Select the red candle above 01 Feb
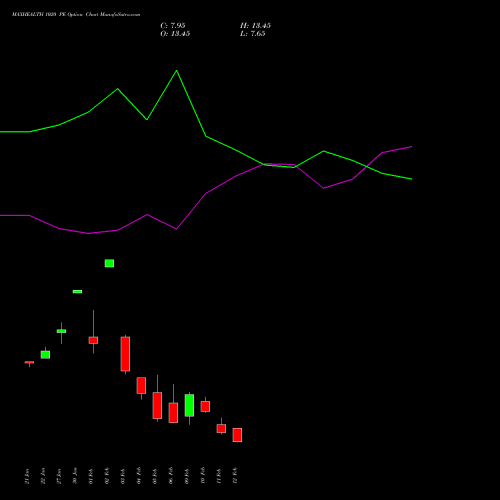Image resolution: width=500 pixels, height=500 pixels. (93, 340)
